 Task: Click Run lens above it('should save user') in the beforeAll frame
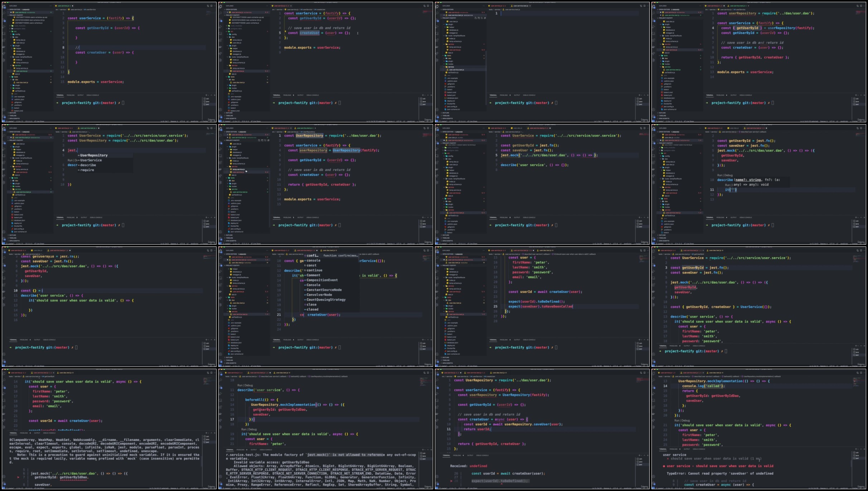(244, 429)
